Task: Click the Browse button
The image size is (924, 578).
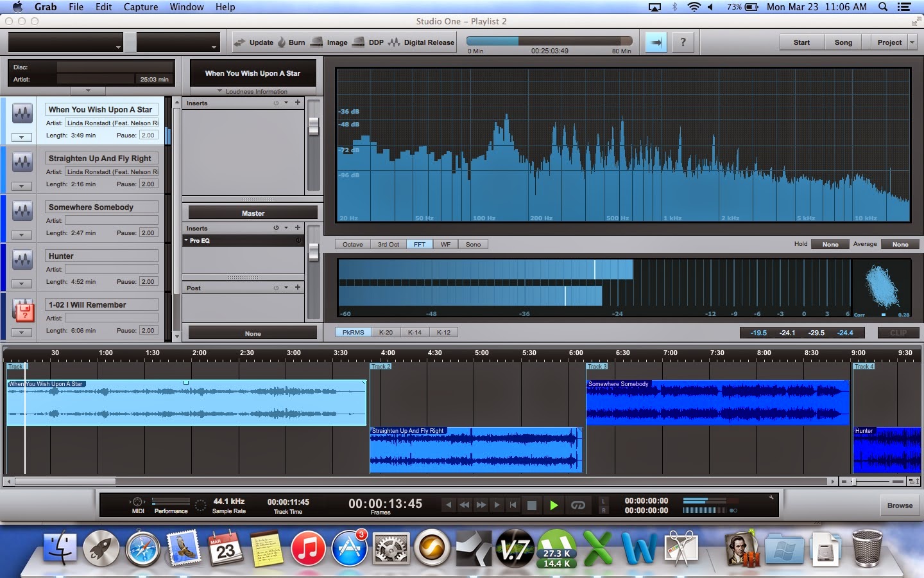Action: tap(900, 505)
